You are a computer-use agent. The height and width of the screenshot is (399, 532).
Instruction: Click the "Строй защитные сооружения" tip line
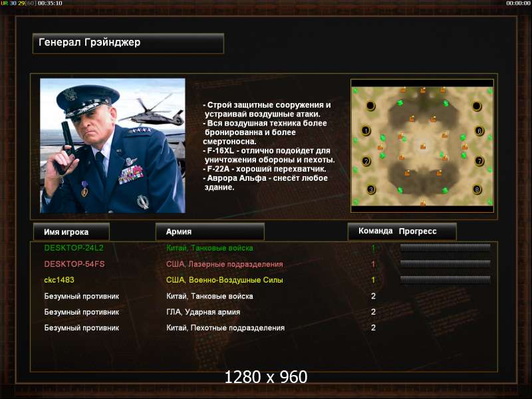[267, 110]
